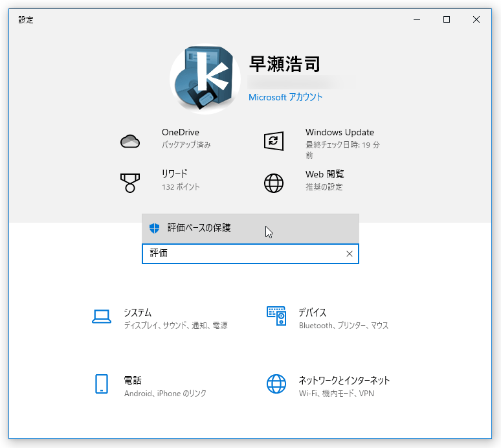Image resolution: width=501 pixels, height=448 pixels.
Task: Click ディスプレイ、サウンド、通知、電源 description
Action: 175,325
